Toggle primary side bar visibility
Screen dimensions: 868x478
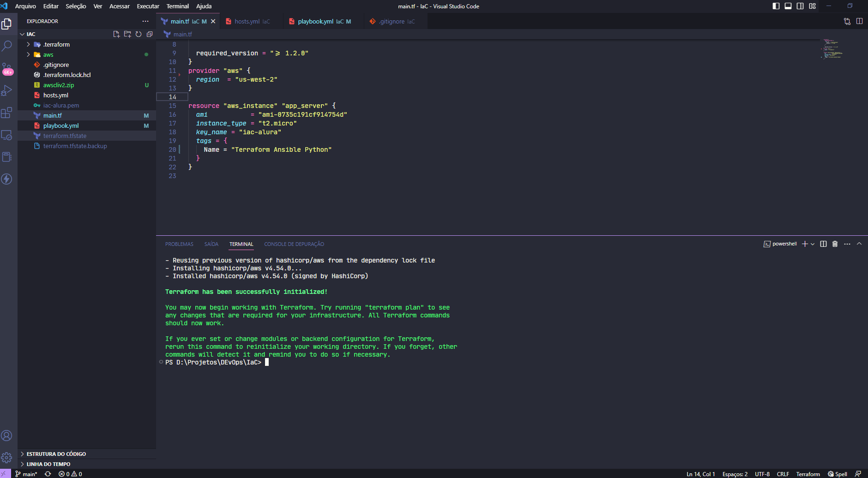tap(776, 6)
